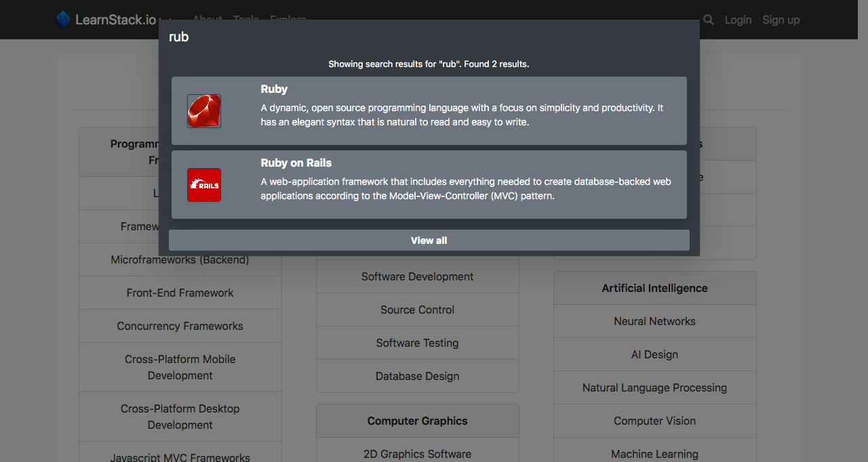The width and height of the screenshot is (868, 462).
Task: Open the 2D Graphics Software category
Action: coord(417,454)
